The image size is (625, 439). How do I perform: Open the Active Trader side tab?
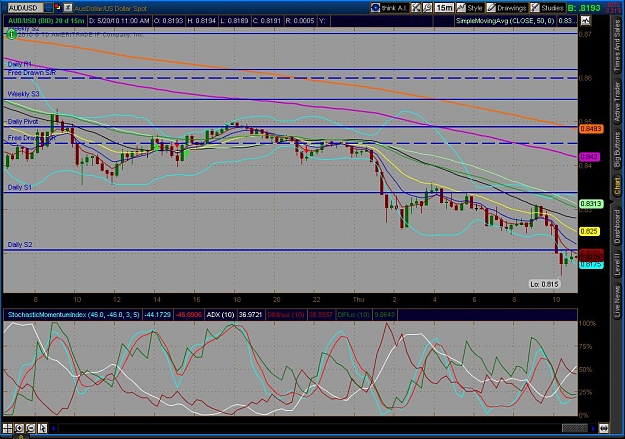(x=617, y=102)
